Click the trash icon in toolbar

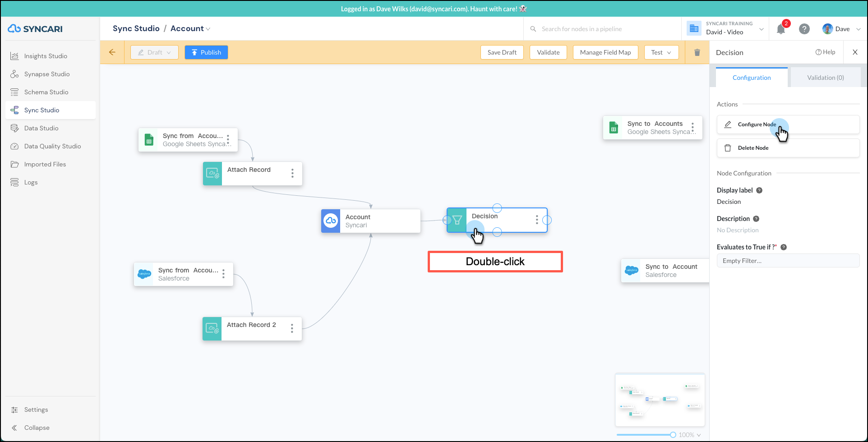[697, 52]
